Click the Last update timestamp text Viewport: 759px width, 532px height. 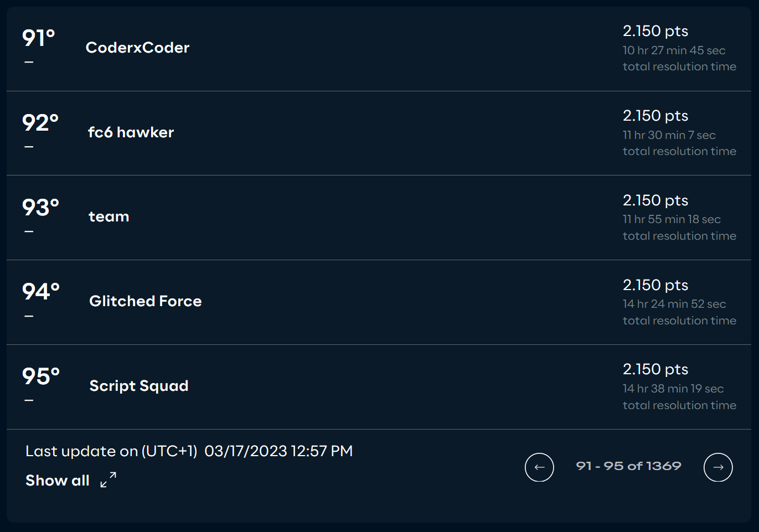[x=189, y=451]
